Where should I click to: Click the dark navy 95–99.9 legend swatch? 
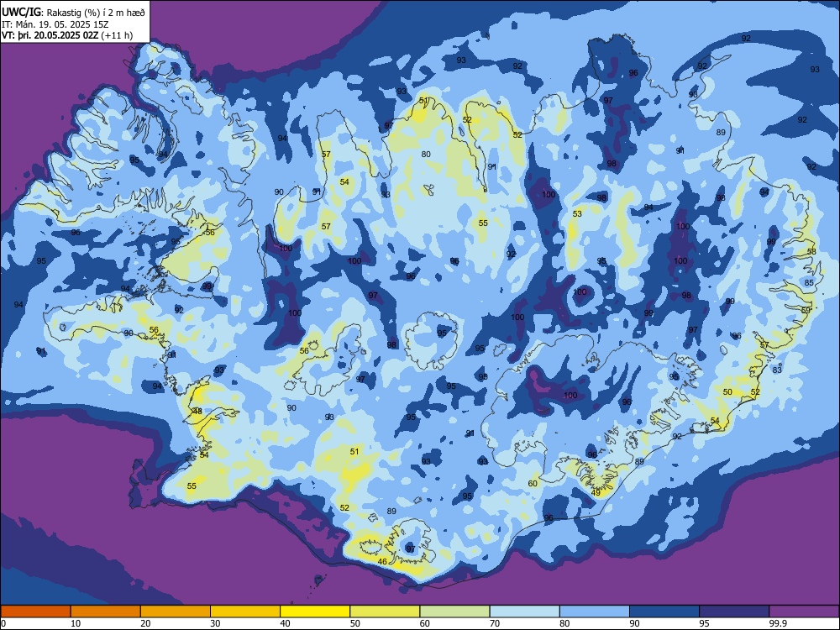click(x=734, y=612)
